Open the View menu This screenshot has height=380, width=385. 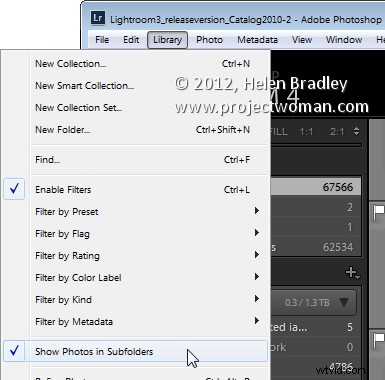pos(302,40)
